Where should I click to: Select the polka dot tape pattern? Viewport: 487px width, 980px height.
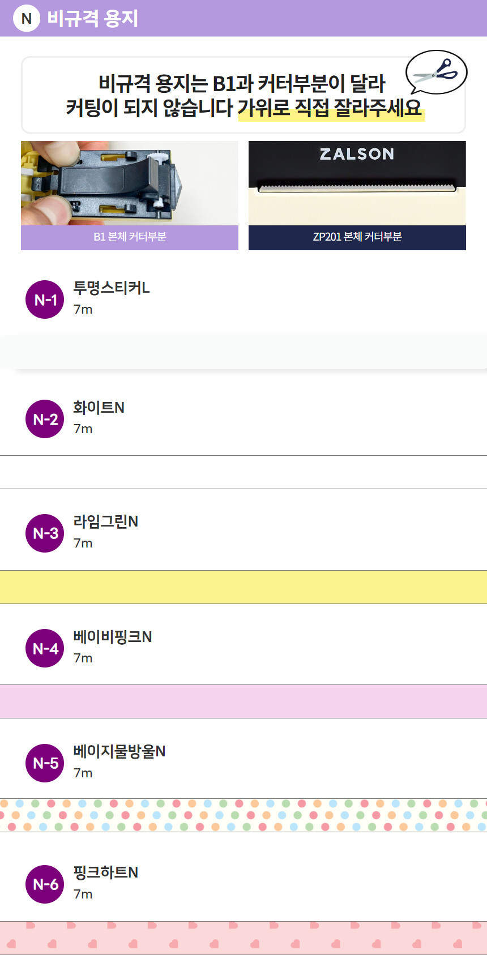click(x=244, y=815)
